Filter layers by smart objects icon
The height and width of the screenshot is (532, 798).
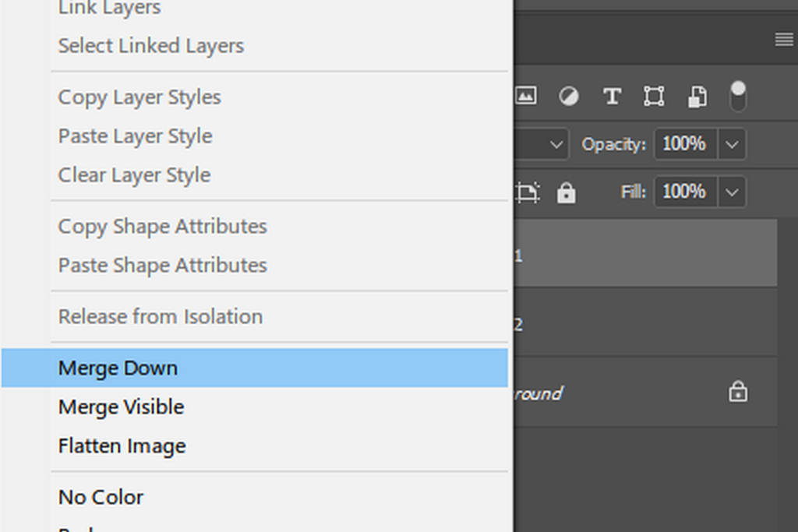pyautogui.click(x=696, y=97)
